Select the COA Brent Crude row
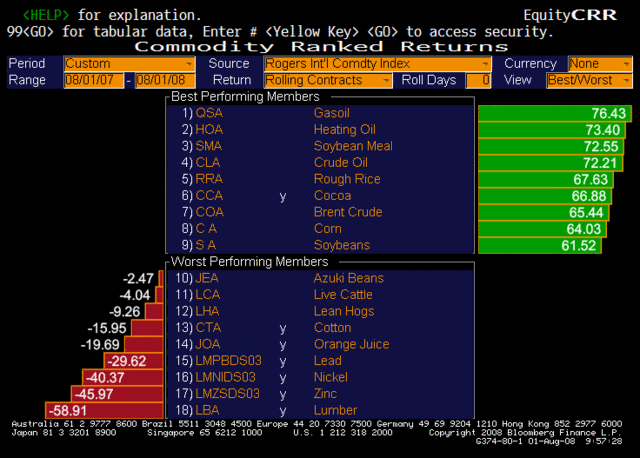Screen dimensions: 640x458 (320, 212)
